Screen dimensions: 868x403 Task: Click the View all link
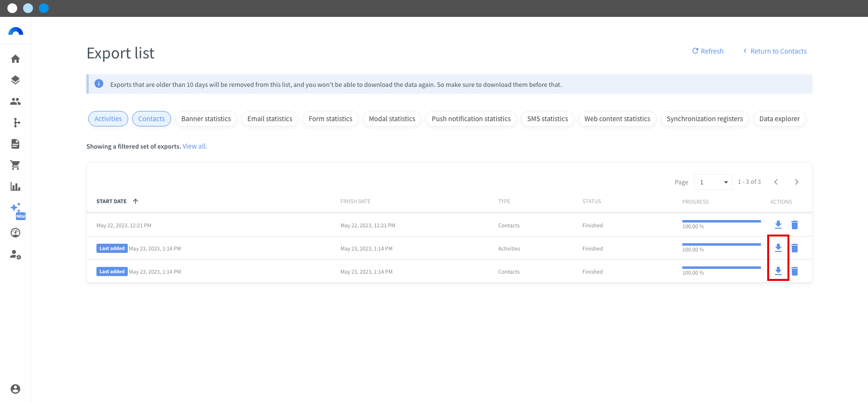click(x=195, y=146)
